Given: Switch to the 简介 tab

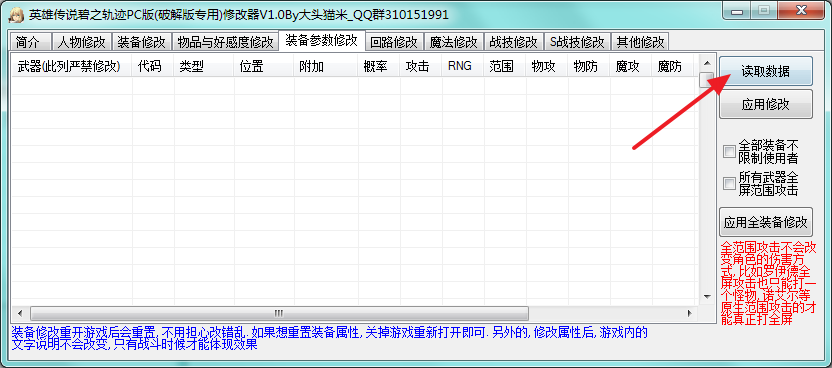Looking at the screenshot, I should (30, 42).
